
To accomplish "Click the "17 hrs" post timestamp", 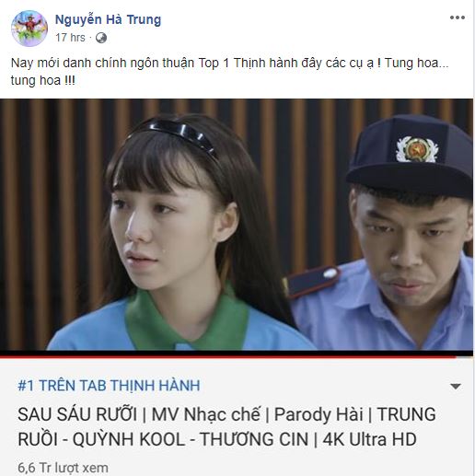I will click(70, 38).
